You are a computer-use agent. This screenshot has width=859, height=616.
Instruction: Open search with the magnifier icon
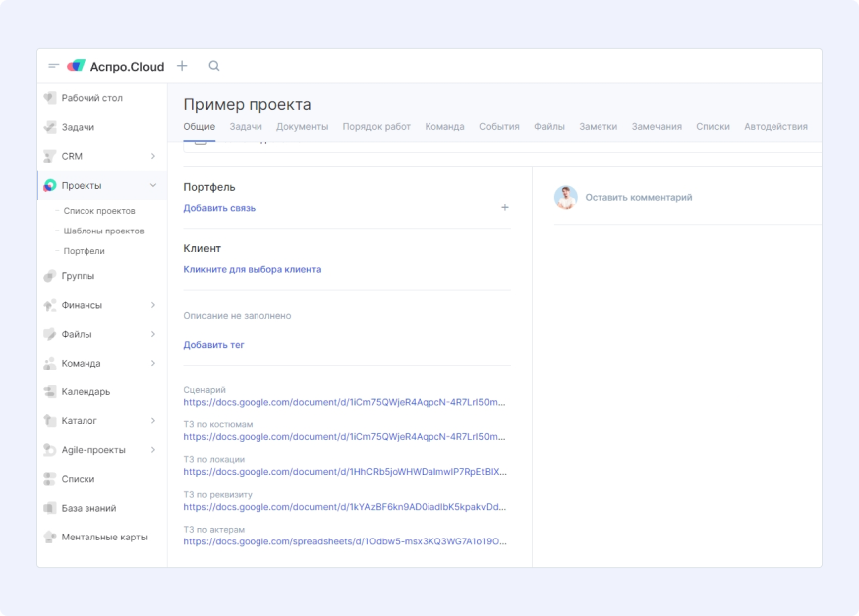coord(214,66)
